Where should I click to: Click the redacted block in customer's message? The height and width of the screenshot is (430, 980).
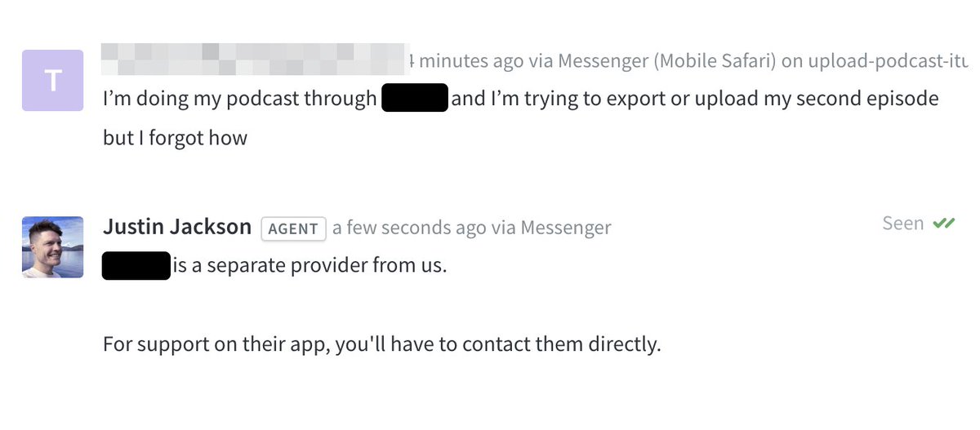(x=414, y=99)
